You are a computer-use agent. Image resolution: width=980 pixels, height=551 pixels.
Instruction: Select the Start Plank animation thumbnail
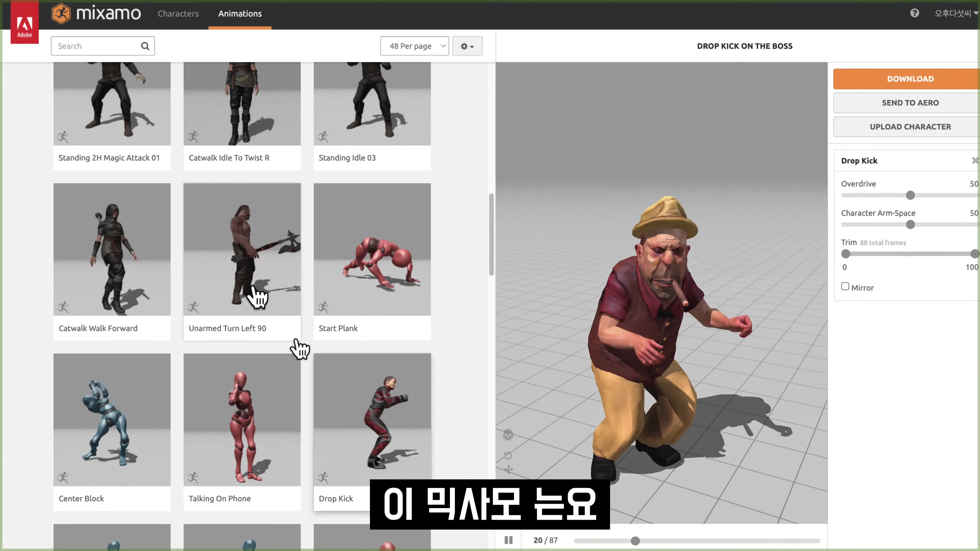pyautogui.click(x=372, y=249)
